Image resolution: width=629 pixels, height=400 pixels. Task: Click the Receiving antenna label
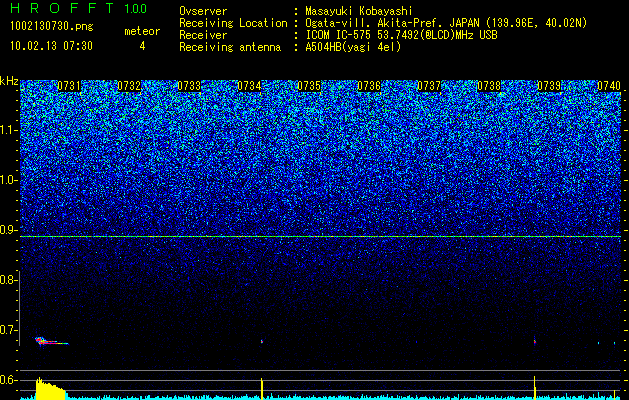tap(230, 47)
